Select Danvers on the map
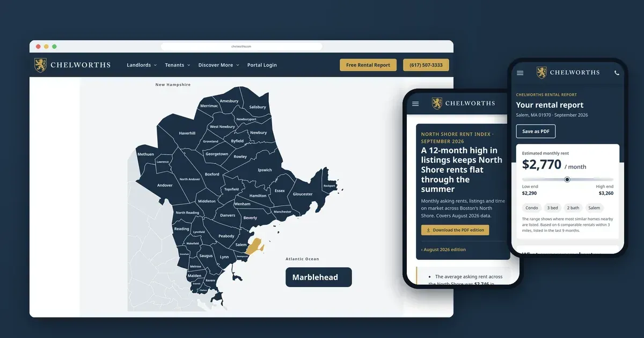The image size is (644, 338). [x=228, y=215]
